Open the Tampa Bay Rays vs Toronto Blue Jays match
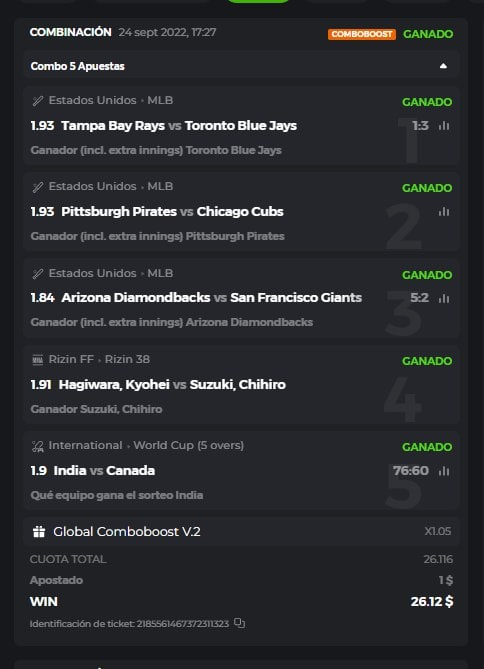484x669 pixels. (179, 126)
